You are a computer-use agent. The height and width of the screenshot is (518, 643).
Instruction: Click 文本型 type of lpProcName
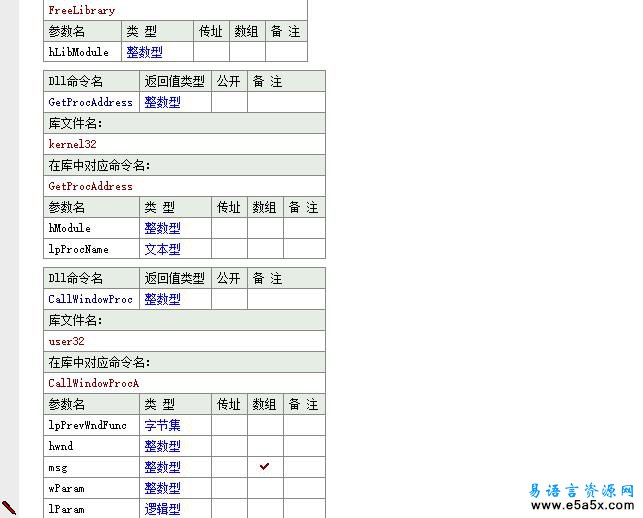[162, 249]
